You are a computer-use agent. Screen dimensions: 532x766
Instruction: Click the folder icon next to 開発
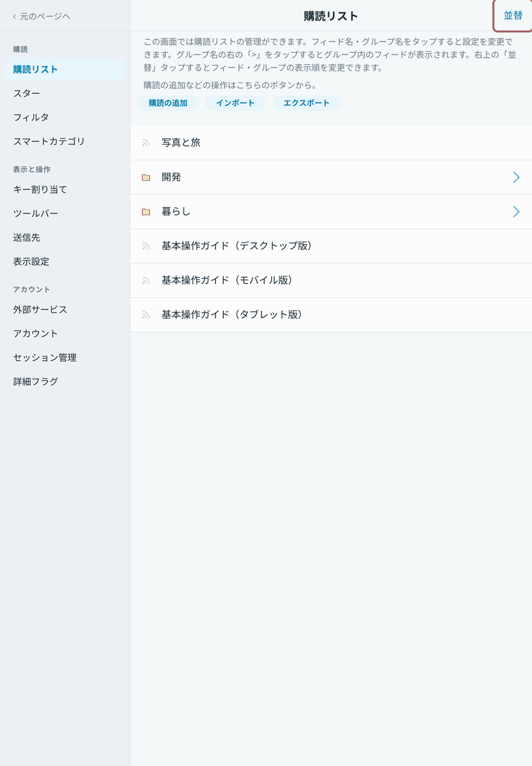click(x=145, y=177)
